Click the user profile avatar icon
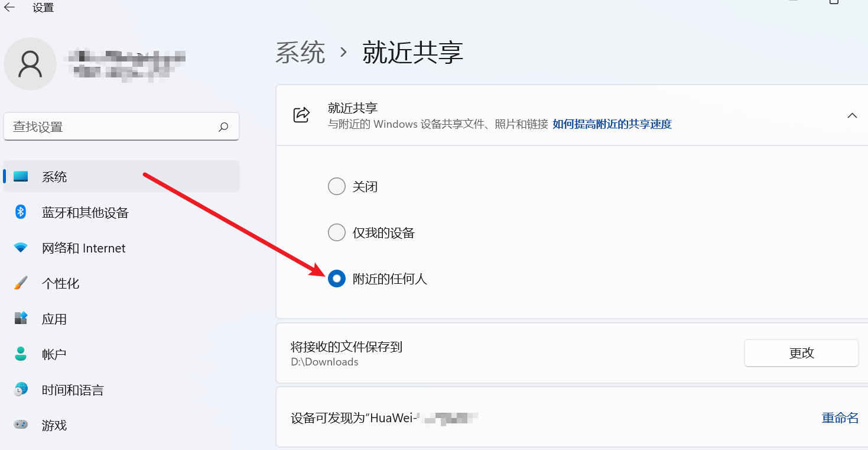The width and height of the screenshot is (868, 450). tap(30, 64)
